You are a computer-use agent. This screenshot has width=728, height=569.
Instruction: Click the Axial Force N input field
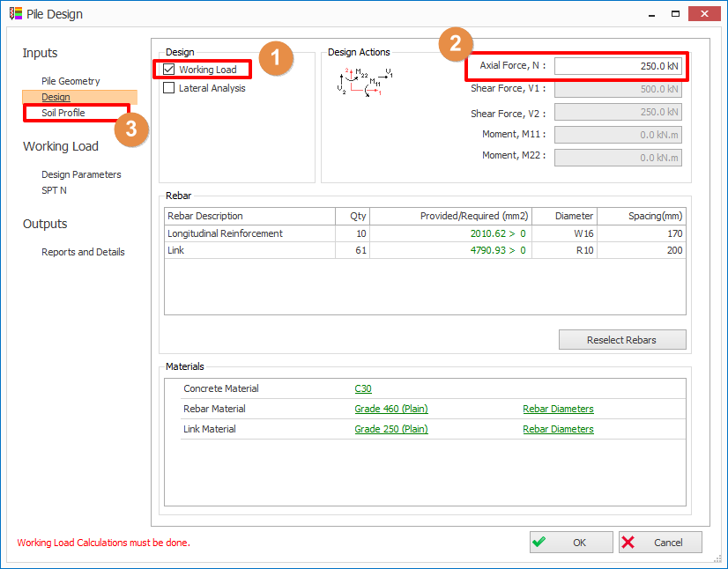pos(617,66)
